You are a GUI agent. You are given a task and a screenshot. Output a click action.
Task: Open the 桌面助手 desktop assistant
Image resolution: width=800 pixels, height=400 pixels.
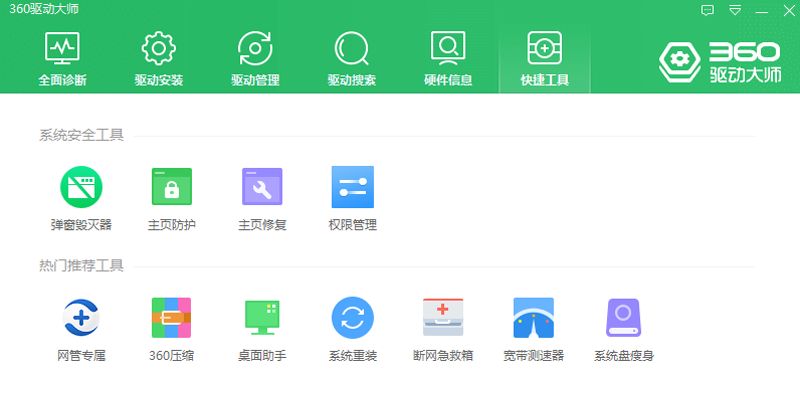[262, 330]
